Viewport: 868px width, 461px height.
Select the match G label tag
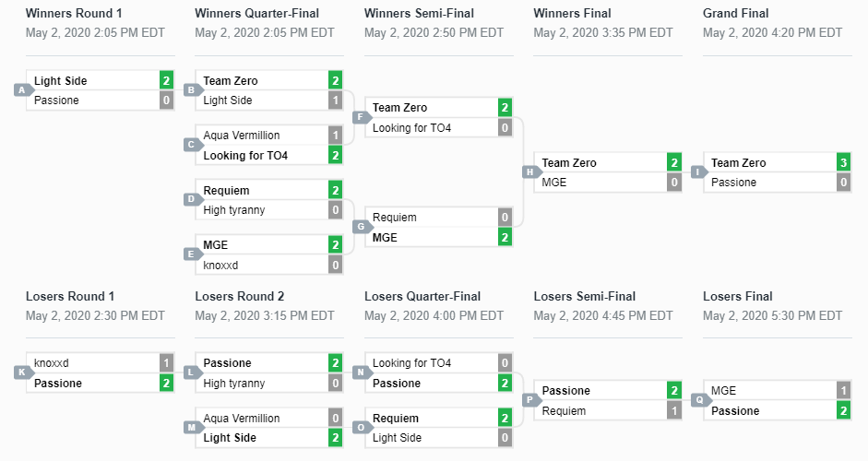click(x=360, y=227)
